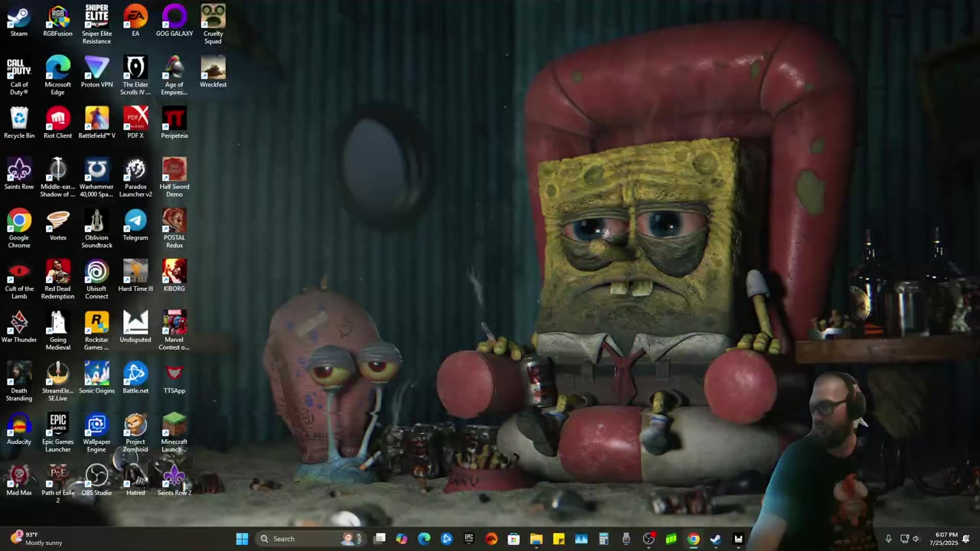980x551 pixels.
Task: Select the TTSApp desktop icon
Action: coord(175,378)
